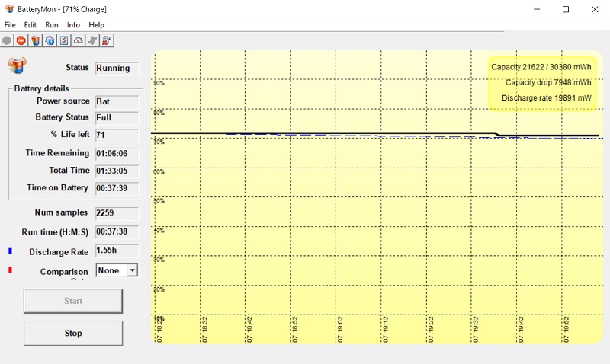
Task: Click the red Comparison Rate color marker
Action: click(11, 270)
